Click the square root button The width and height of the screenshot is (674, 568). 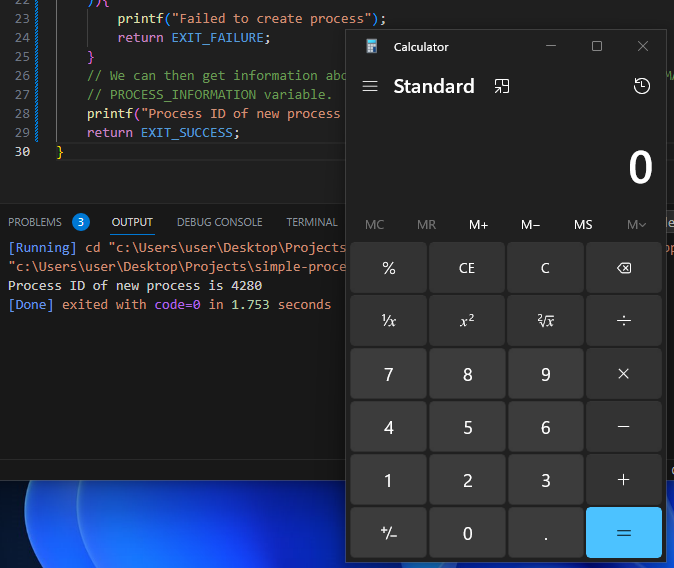(x=545, y=321)
